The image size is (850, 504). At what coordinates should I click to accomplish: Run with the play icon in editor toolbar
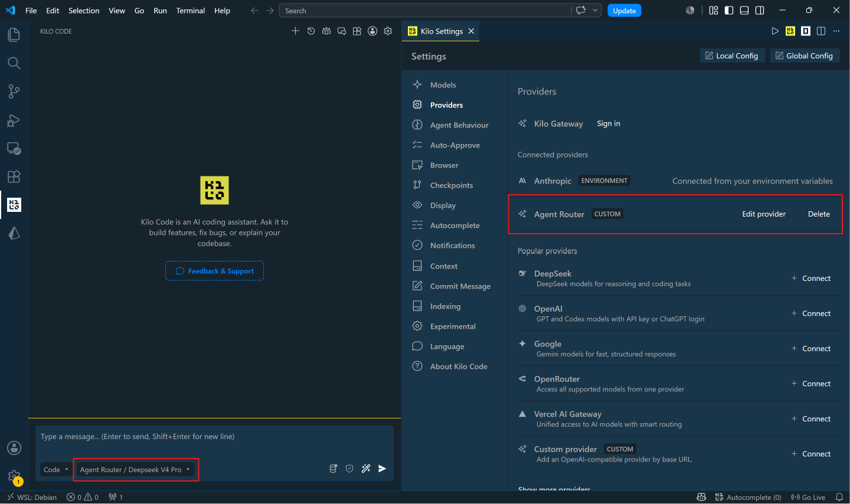775,31
